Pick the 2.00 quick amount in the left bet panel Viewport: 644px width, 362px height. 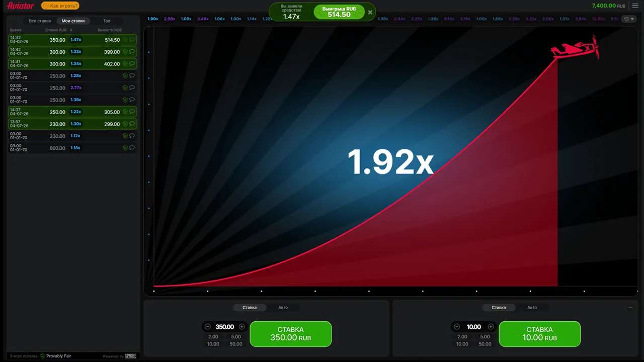213,337
